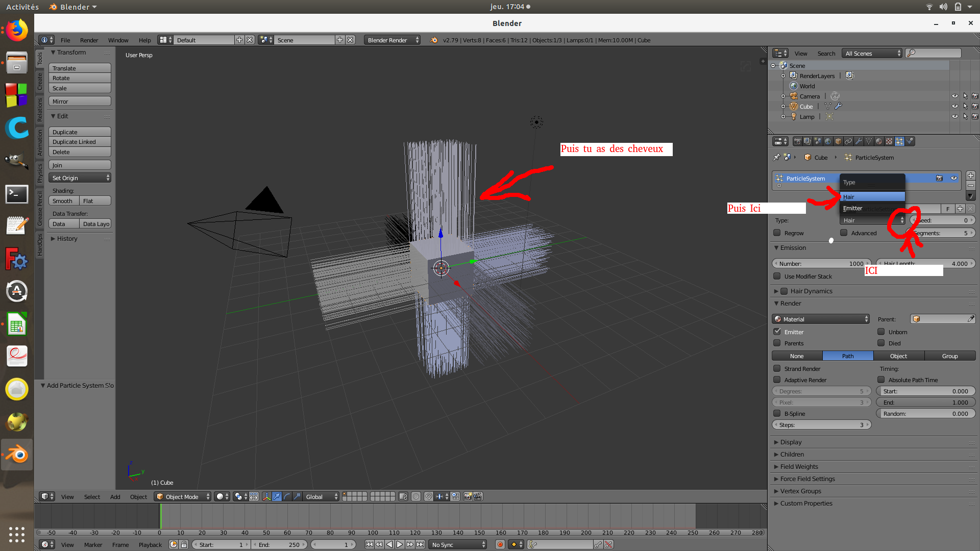Uncheck the Emitter render checkbox
The width and height of the screenshot is (980, 551).
777,332
